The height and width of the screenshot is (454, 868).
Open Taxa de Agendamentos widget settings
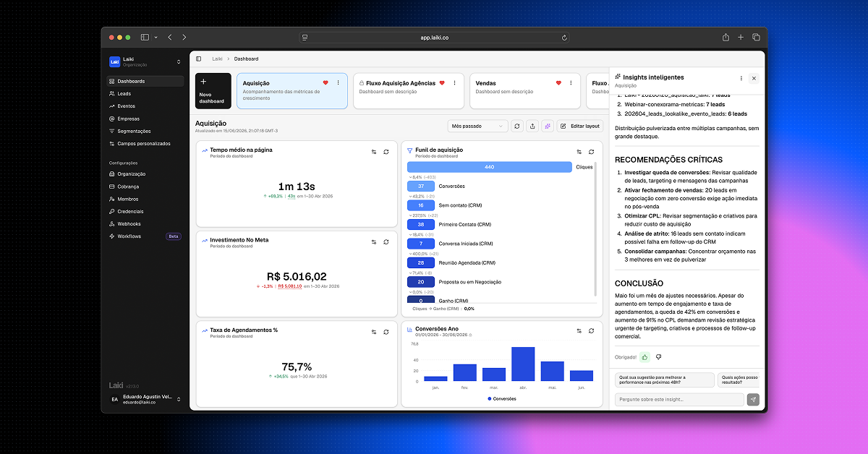(374, 332)
